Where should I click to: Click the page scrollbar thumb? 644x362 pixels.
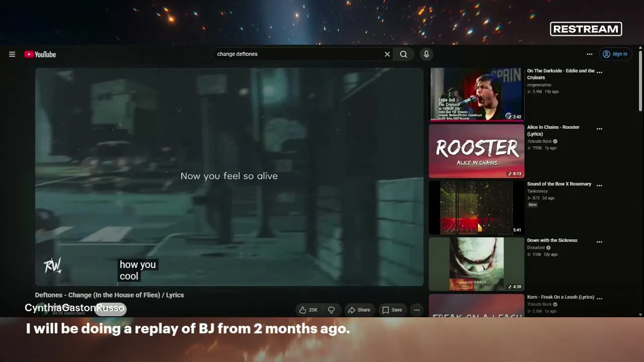[640, 80]
